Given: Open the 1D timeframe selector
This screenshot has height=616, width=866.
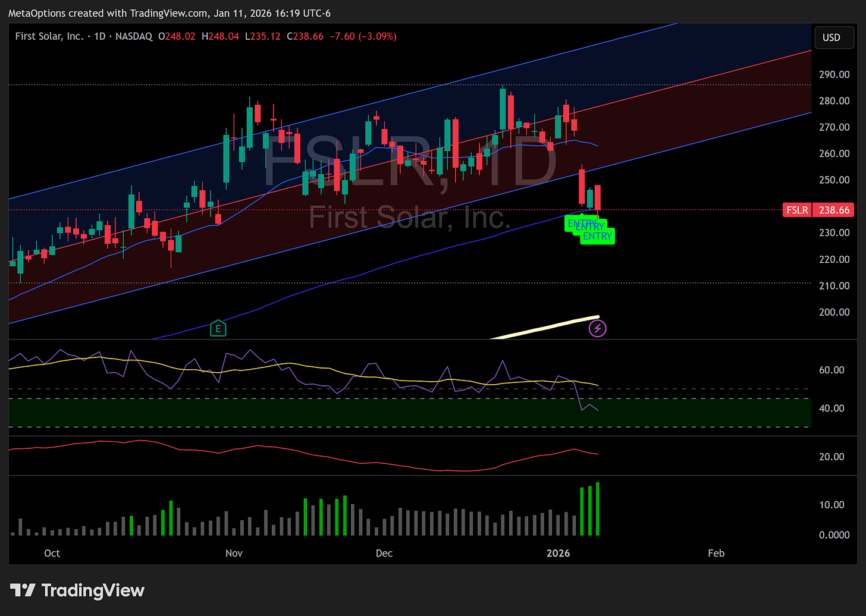Looking at the screenshot, I should [x=99, y=36].
